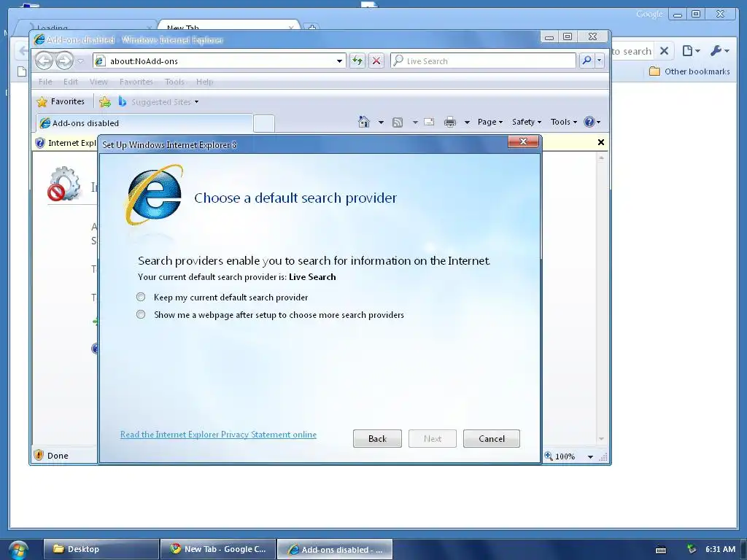Open the recent pages dropdown next to forward arrow
Viewport: 747px width, 560px height.
click(x=80, y=61)
